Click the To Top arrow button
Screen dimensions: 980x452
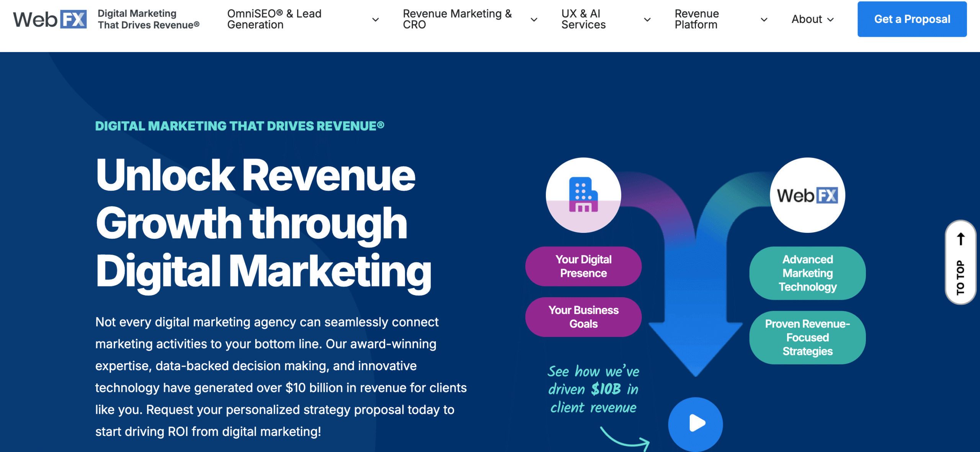960,262
